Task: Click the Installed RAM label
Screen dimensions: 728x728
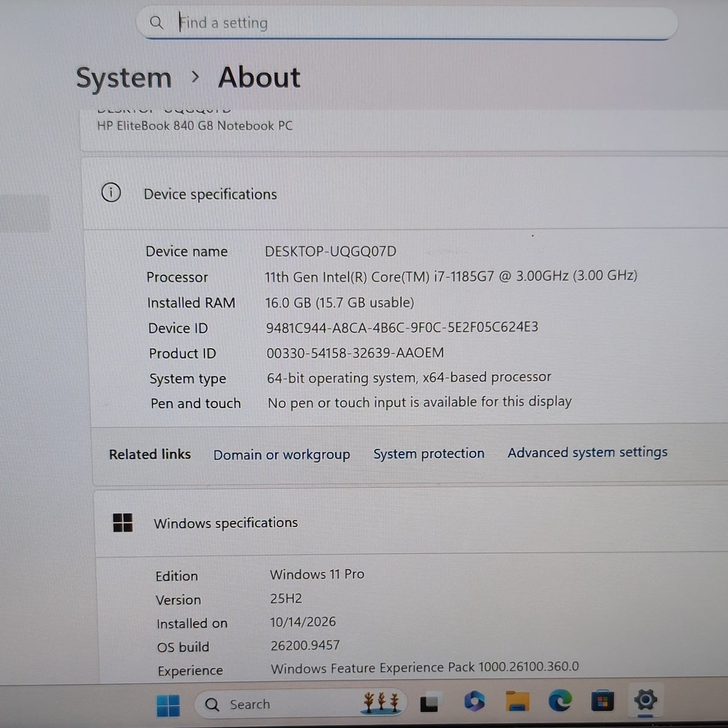Action: coord(191,303)
